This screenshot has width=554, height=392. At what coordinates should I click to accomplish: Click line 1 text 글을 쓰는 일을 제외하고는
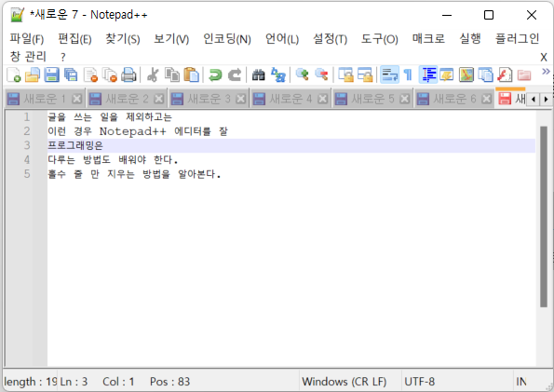110,117
